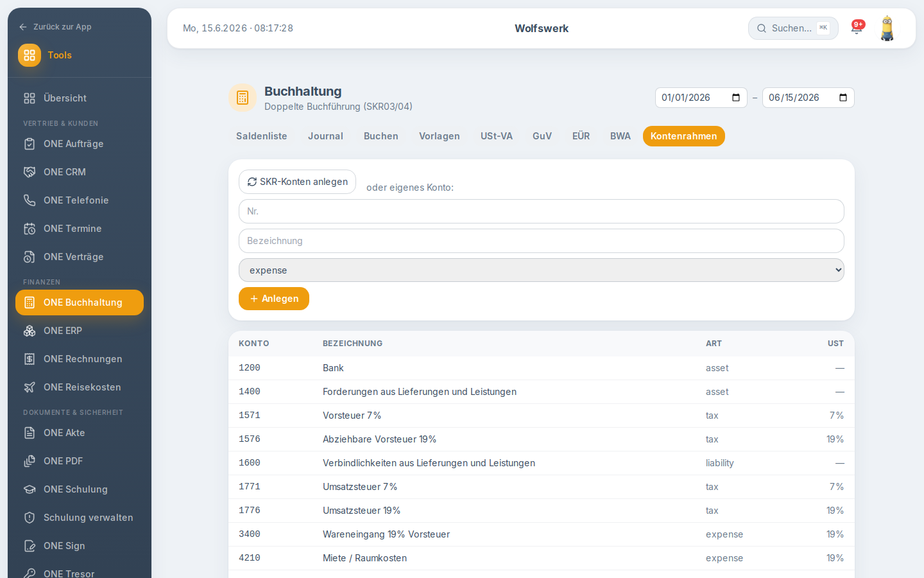The image size is (924, 578).
Task: Click Wareneingang 19% Vorsteuer row name
Action: (386, 534)
